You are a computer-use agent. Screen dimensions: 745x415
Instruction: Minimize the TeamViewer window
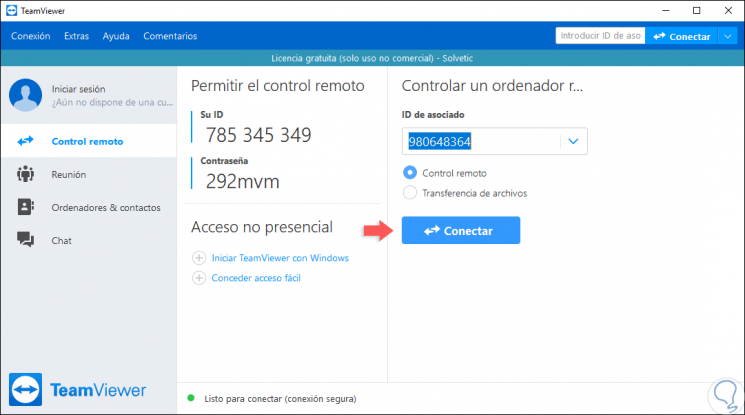pos(666,10)
